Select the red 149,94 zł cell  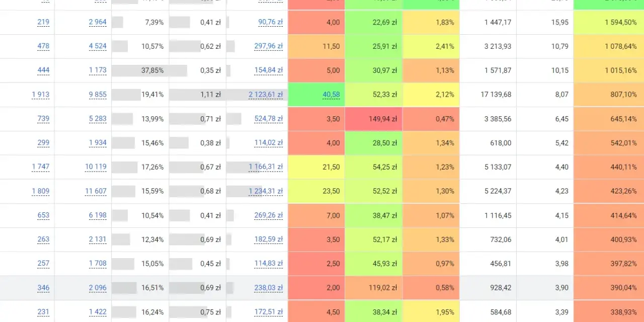click(x=373, y=119)
